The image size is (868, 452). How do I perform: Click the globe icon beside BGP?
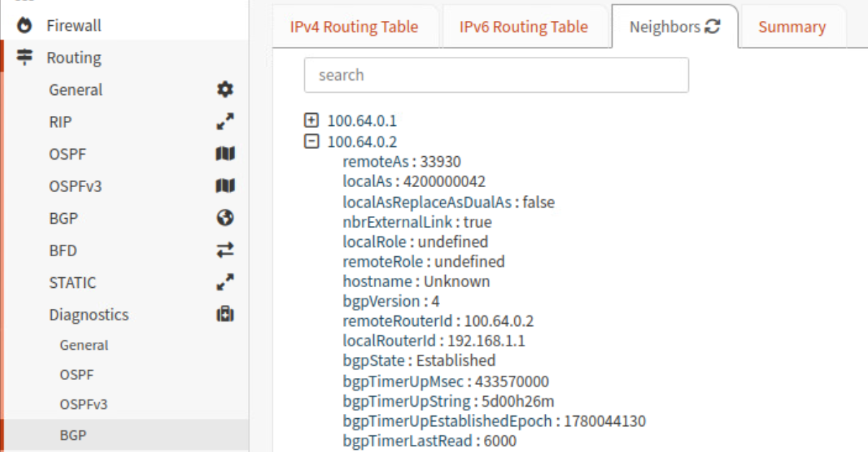point(225,218)
